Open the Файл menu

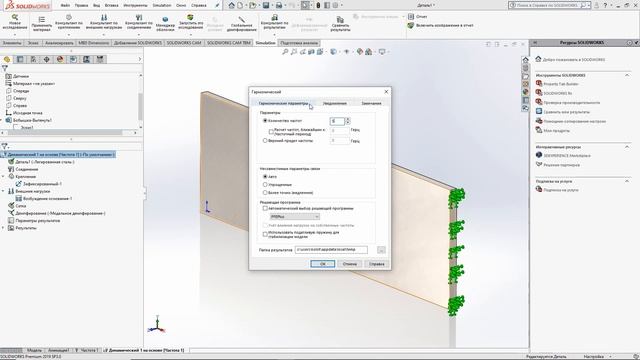(x=65, y=6)
